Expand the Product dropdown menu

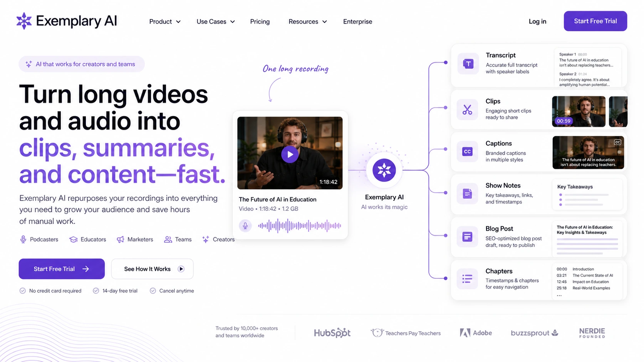coord(165,22)
